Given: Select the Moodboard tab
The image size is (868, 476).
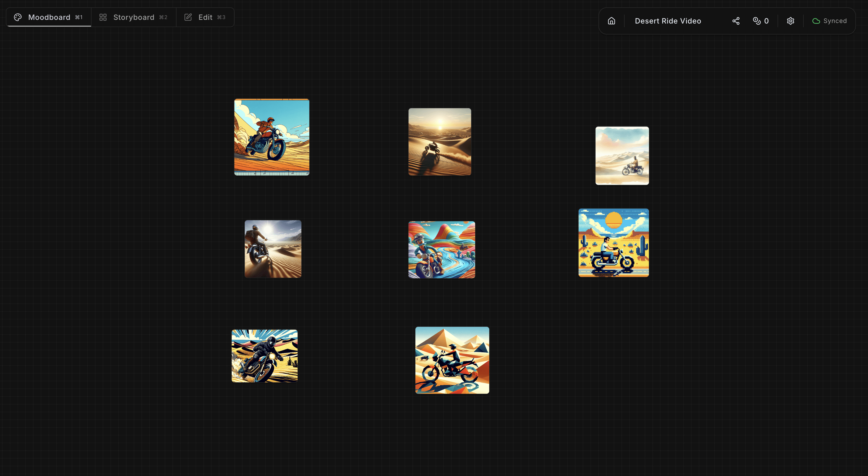Looking at the screenshot, I should (x=49, y=17).
